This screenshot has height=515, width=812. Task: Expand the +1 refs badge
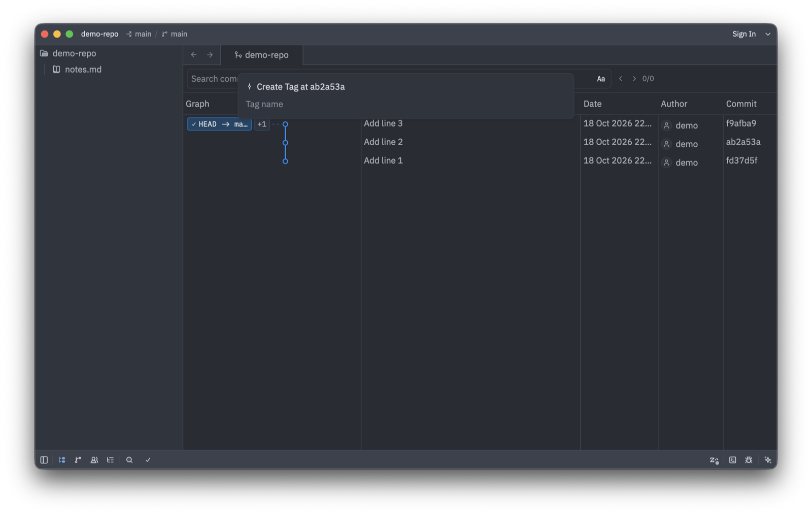[262, 124]
